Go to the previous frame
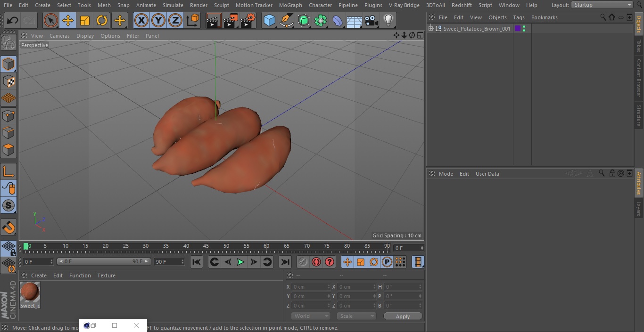The height and width of the screenshot is (332, 644). (x=228, y=262)
